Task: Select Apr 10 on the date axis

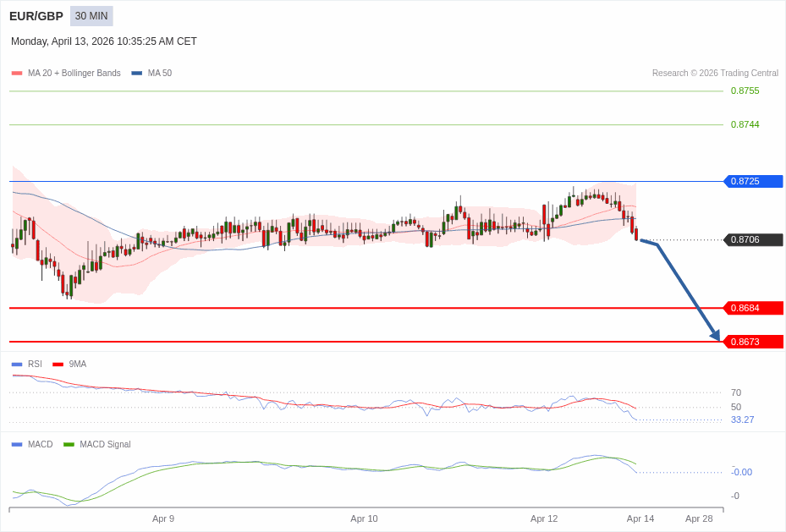Action: (364, 518)
